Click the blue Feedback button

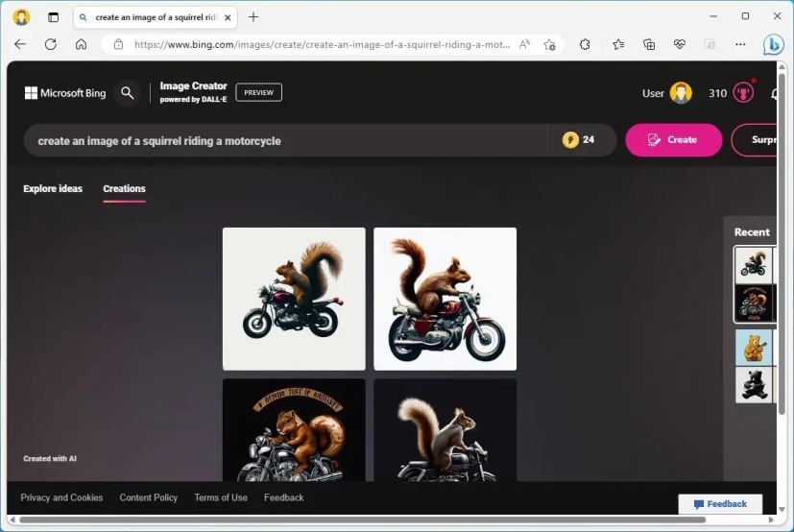pyautogui.click(x=720, y=504)
